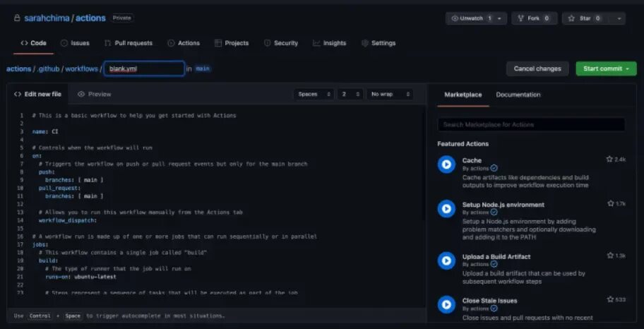Click the private repository lock icon
Screen dimensions: 644x329
tap(17, 18)
